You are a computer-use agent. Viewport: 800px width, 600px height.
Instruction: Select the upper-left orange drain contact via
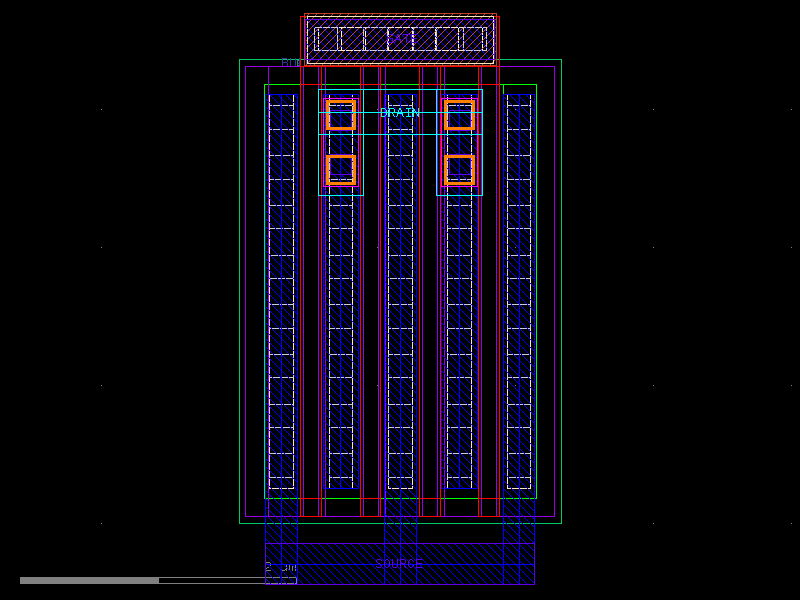click(x=340, y=113)
